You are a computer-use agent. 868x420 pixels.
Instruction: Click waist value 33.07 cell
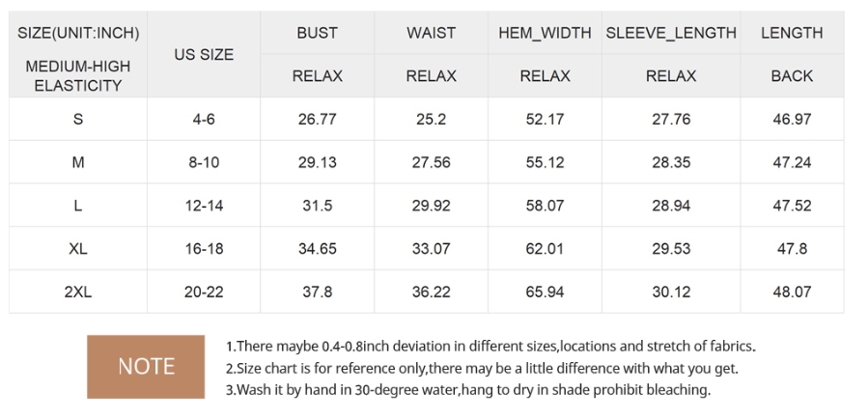(x=432, y=248)
